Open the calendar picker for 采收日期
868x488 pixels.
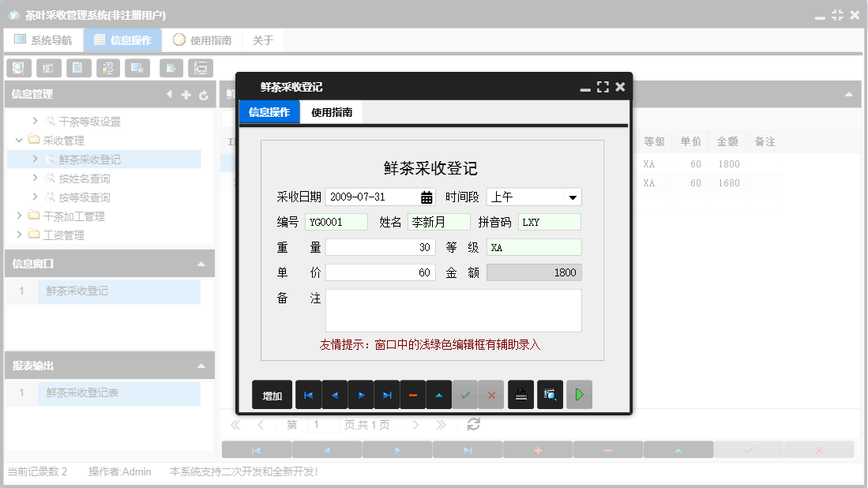click(427, 196)
